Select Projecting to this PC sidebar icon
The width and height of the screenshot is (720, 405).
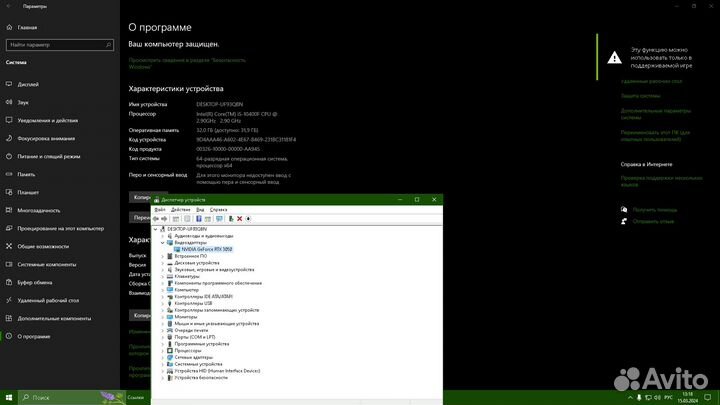(x=9, y=228)
